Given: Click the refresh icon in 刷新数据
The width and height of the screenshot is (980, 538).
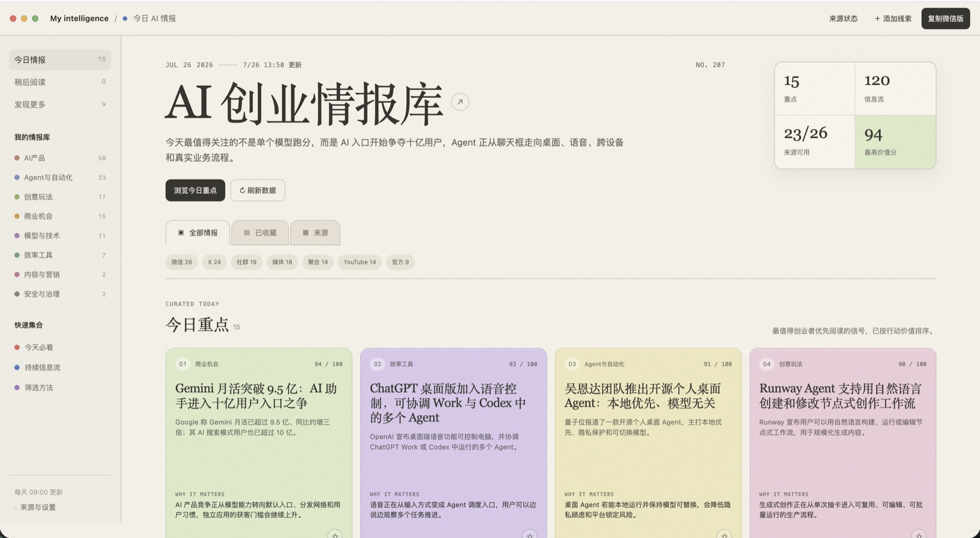Looking at the screenshot, I should (x=242, y=190).
